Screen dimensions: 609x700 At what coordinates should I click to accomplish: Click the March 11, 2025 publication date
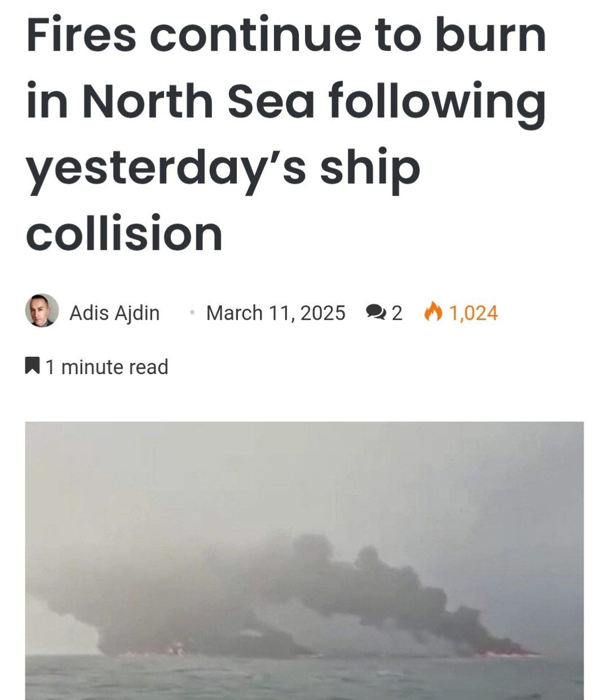pos(276,313)
